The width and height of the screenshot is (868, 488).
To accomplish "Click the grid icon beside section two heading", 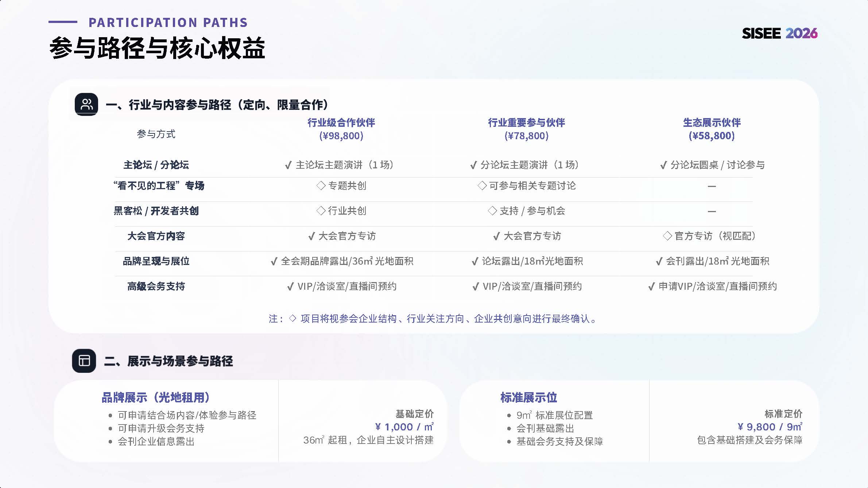I will coord(84,361).
